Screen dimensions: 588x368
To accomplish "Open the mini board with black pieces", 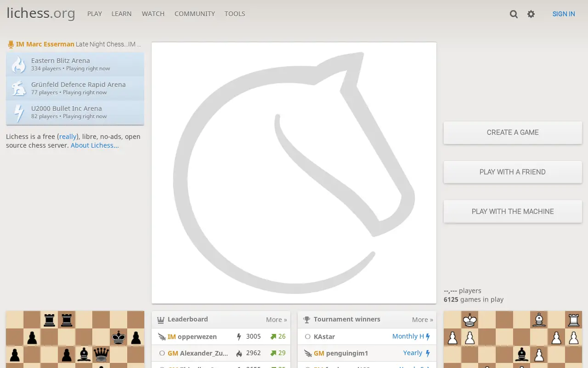I will click(x=75, y=339).
